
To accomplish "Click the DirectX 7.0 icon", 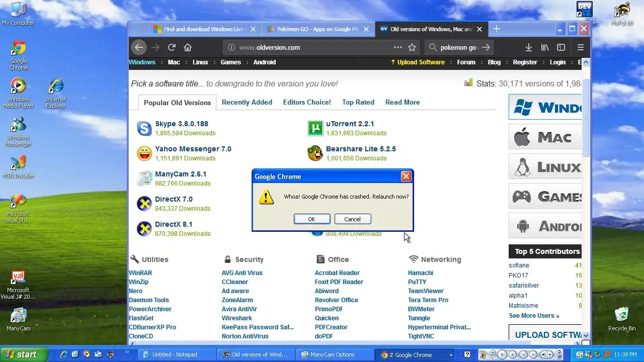I will [144, 204].
